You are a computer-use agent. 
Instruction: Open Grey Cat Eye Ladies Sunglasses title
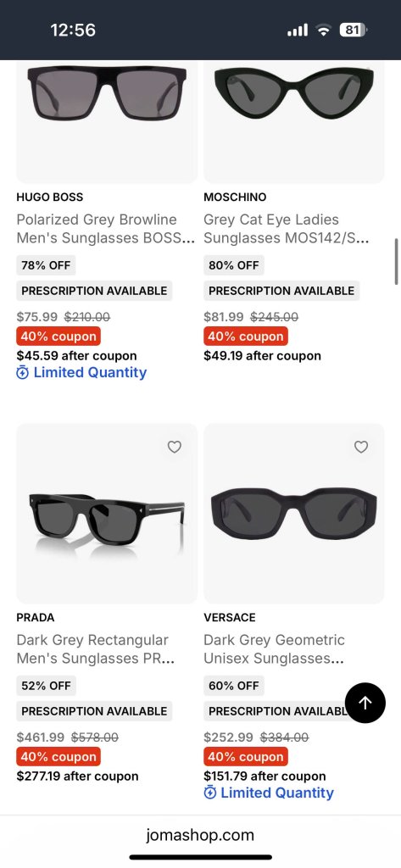tap(287, 229)
